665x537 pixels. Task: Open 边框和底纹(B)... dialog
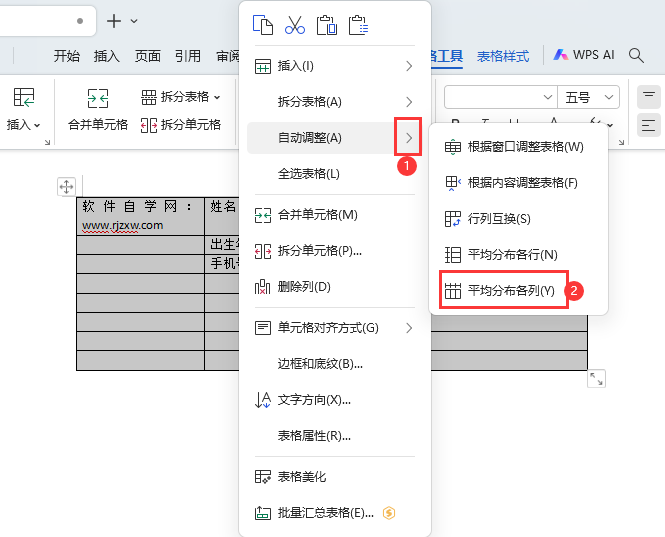coord(335,364)
